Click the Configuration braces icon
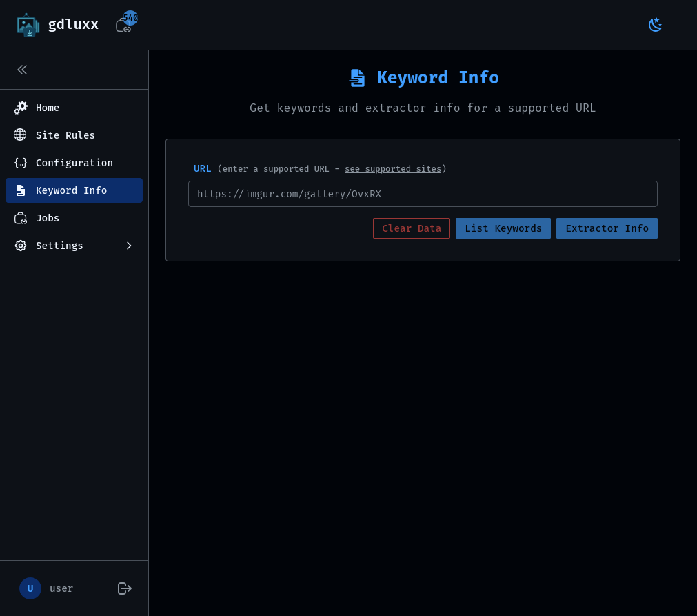 coord(21,163)
